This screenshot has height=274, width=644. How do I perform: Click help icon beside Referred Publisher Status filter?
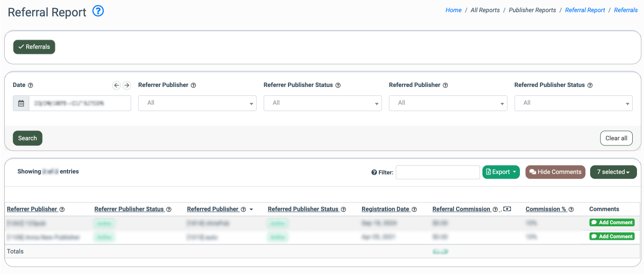tap(590, 86)
